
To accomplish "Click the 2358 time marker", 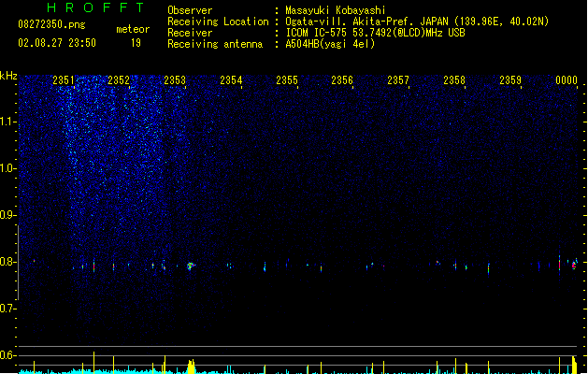I will coord(454,79).
